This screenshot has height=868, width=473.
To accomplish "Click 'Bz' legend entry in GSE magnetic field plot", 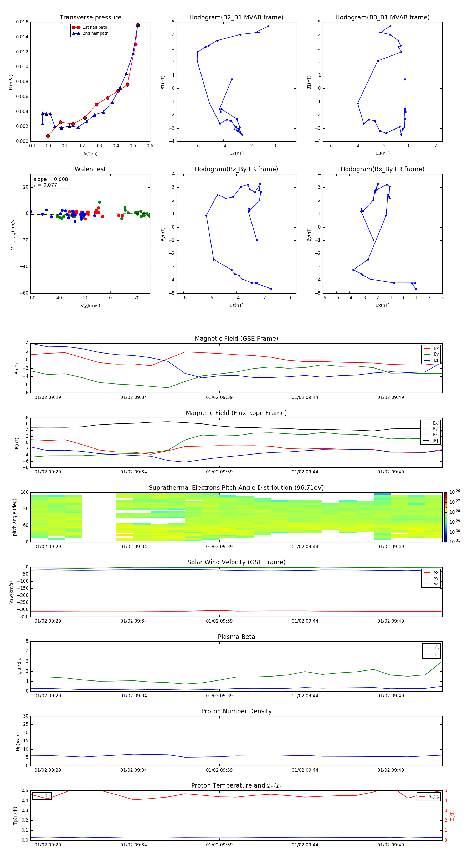I will point(431,360).
